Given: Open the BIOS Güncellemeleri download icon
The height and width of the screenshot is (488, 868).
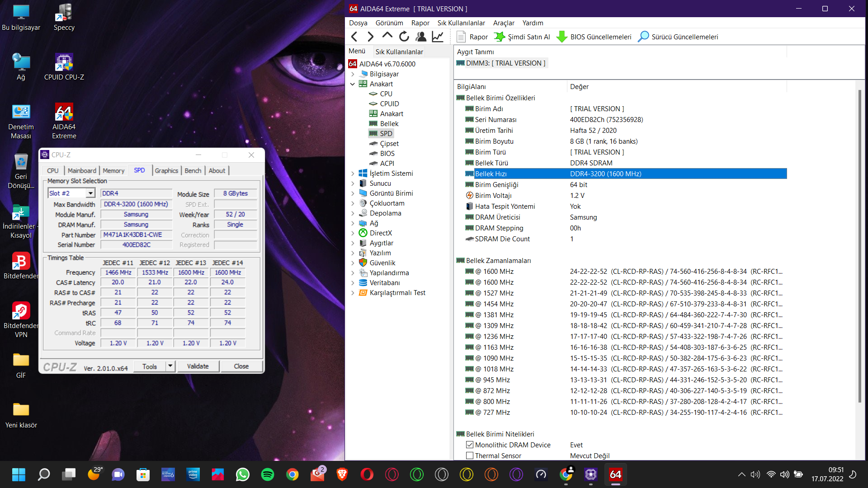Looking at the screenshot, I should 562,37.
